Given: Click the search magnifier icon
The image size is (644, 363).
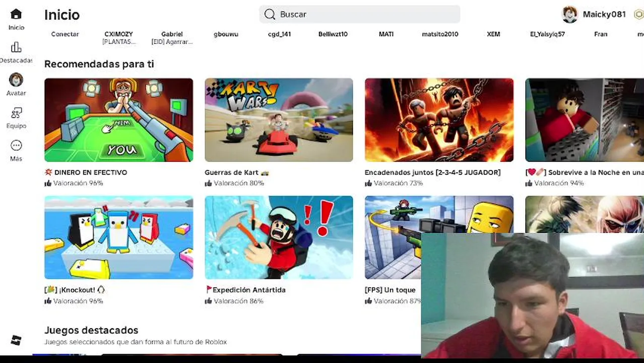Looking at the screenshot, I should (270, 14).
